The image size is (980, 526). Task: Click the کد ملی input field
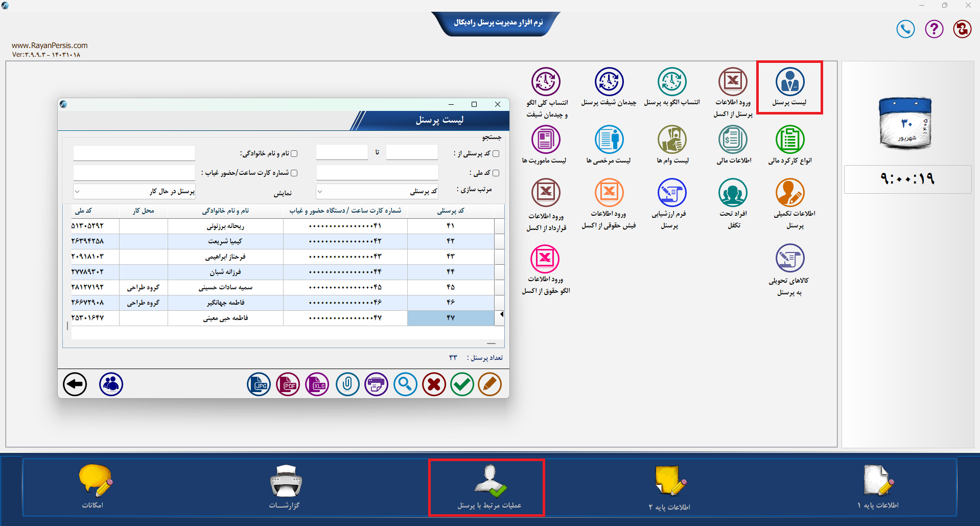(377, 172)
